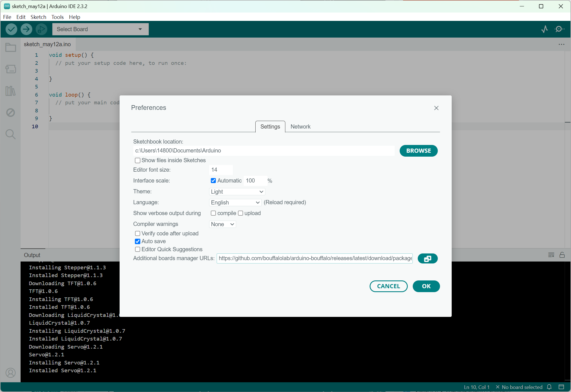
Task: Toggle the Auto save checkbox
Action: (x=138, y=241)
